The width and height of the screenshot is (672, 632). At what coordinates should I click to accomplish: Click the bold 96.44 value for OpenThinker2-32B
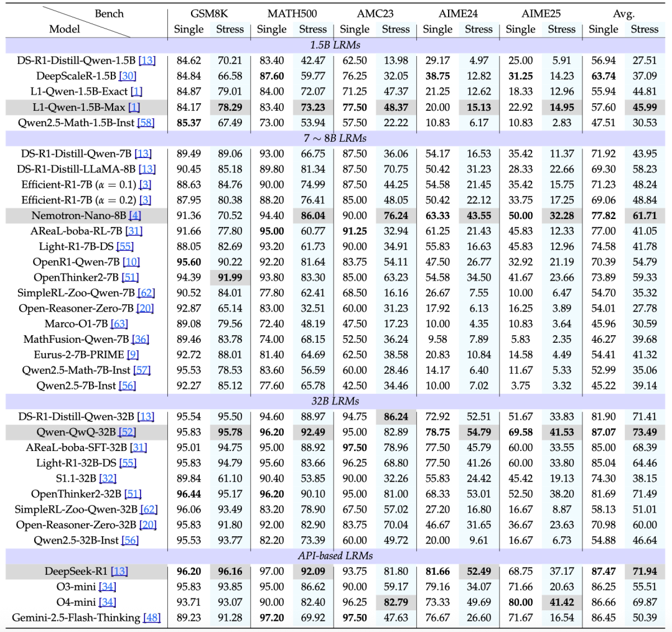[189, 494]
